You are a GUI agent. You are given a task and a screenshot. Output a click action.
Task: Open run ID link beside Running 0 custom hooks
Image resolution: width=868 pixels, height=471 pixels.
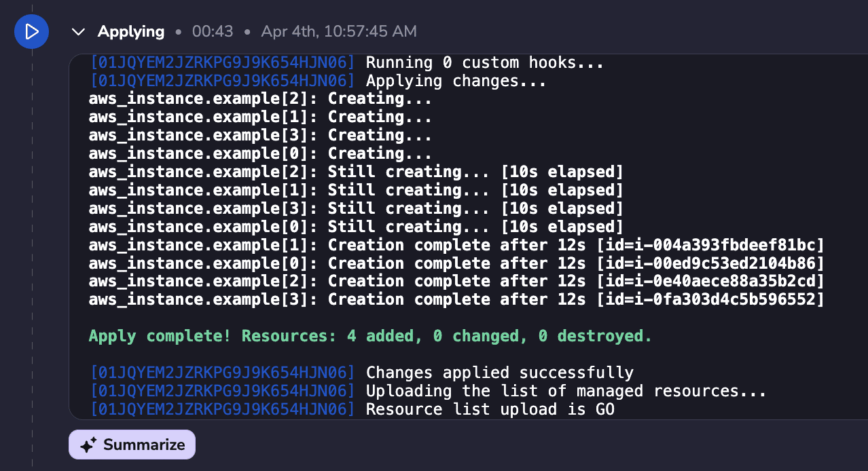pos(222,63)
